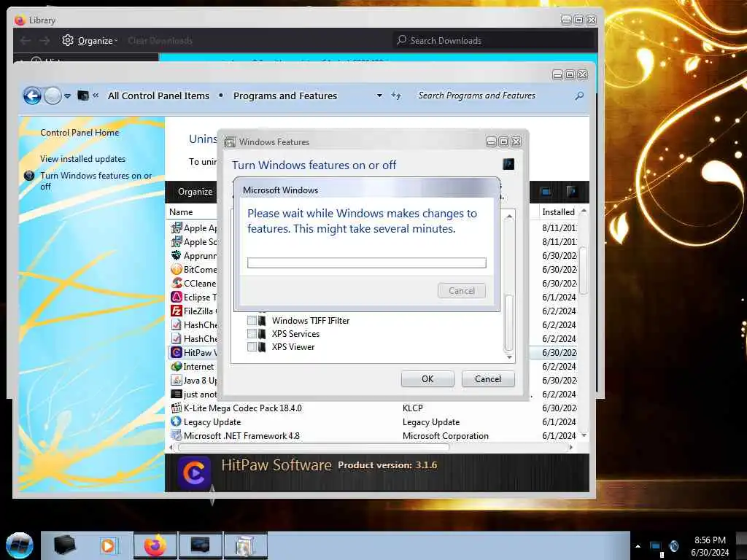Select the Eclipse program icon
The image size is (747, 560).
click(x=177, y=297)
